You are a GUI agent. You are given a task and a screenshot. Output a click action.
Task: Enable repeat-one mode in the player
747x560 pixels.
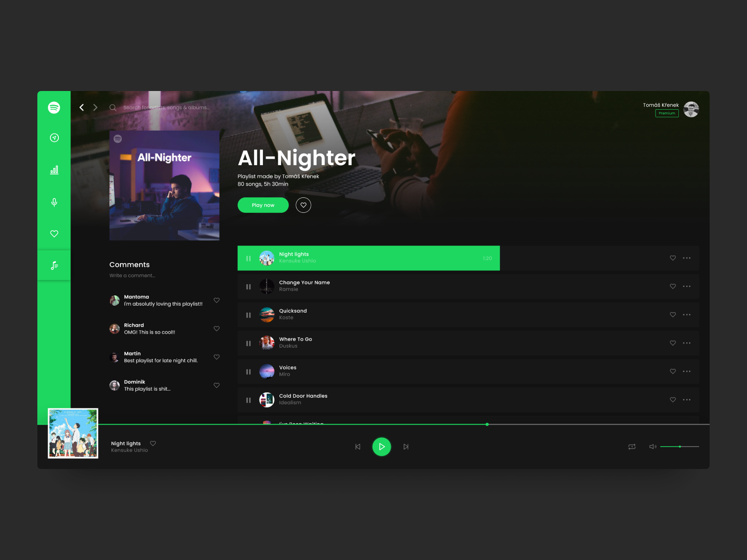632,447
